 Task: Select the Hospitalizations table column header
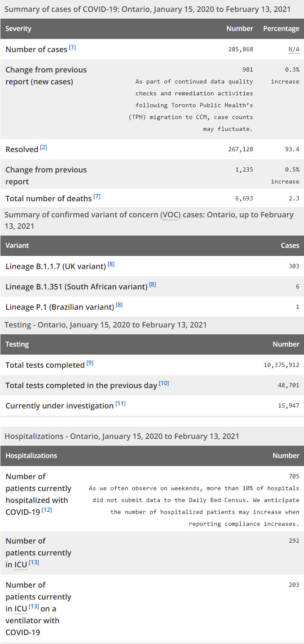(31, 456)
